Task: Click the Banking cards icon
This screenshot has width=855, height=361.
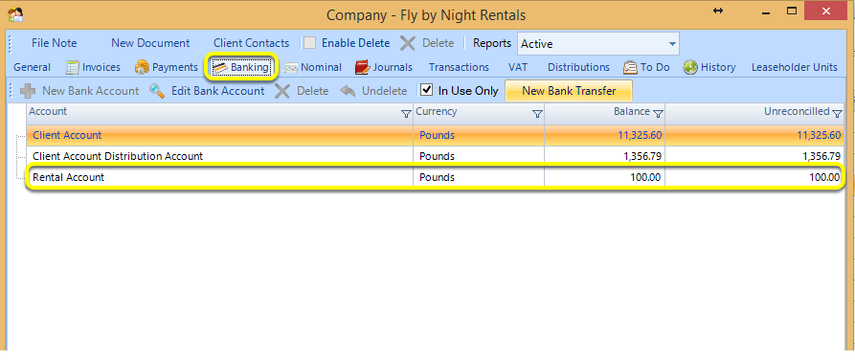Action: click(220, 67)
